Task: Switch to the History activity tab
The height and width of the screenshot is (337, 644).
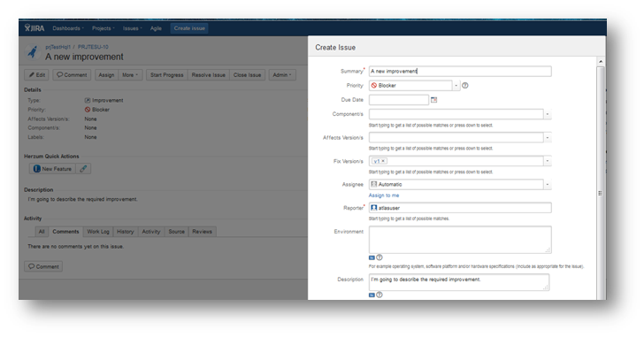Action: [126, 232]
